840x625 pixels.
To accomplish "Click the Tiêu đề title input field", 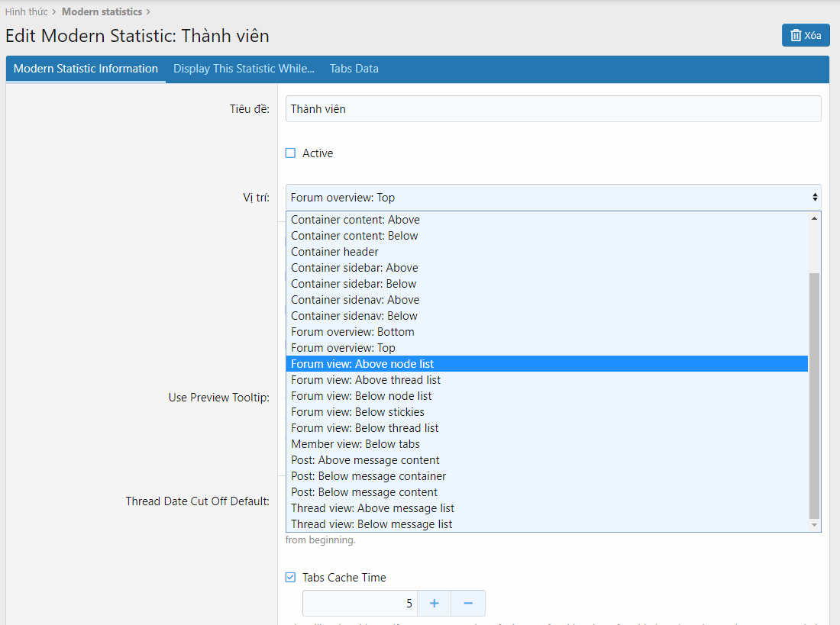I will point(553,109).
